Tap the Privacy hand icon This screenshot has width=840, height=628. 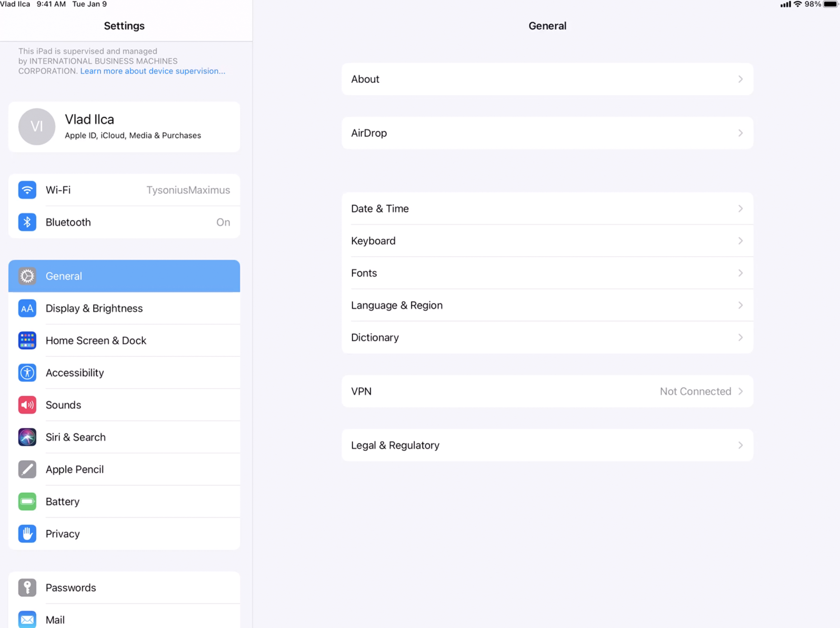coord(27,534)
